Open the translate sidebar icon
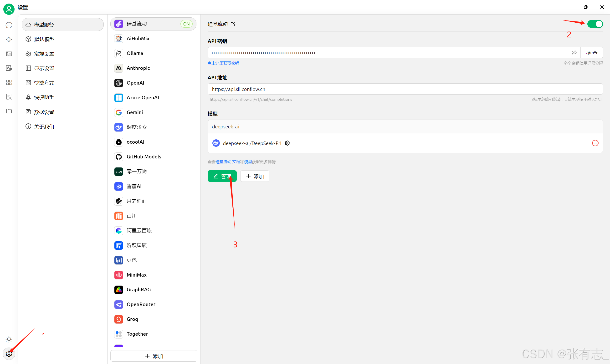 click(x=9, y=68)
